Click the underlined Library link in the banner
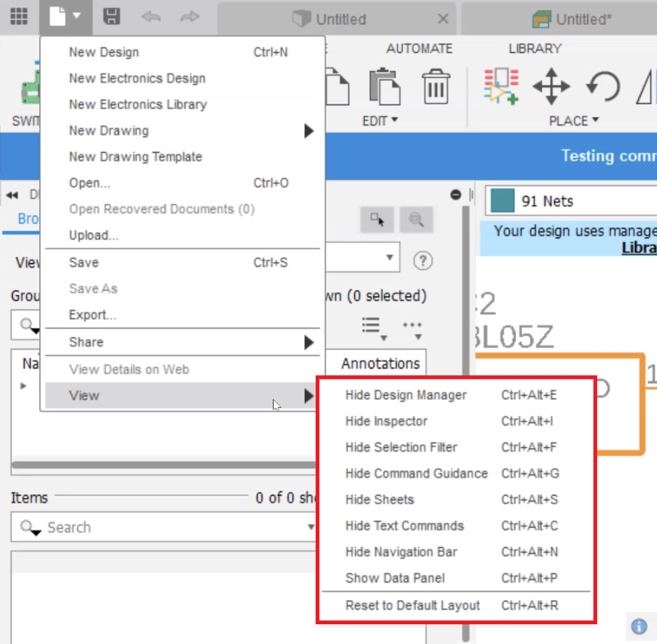This screenshot has width=657, height=644. point(640,247)
